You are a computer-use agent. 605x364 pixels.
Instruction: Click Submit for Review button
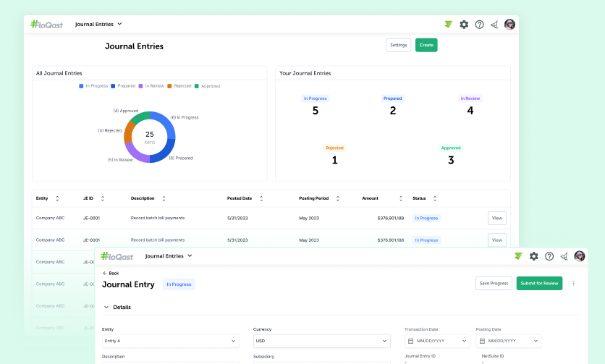[x=539, y=284]
